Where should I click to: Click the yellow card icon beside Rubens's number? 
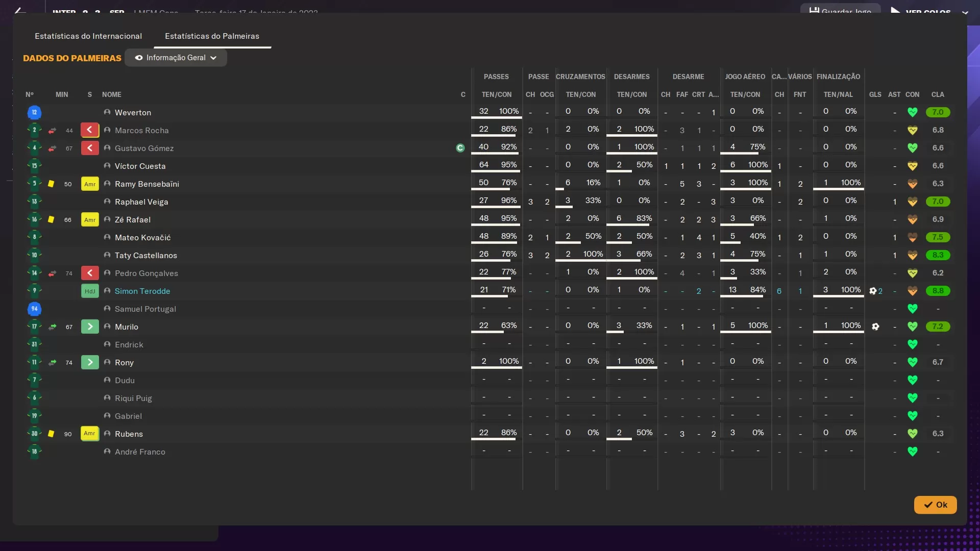click(51, 434)
